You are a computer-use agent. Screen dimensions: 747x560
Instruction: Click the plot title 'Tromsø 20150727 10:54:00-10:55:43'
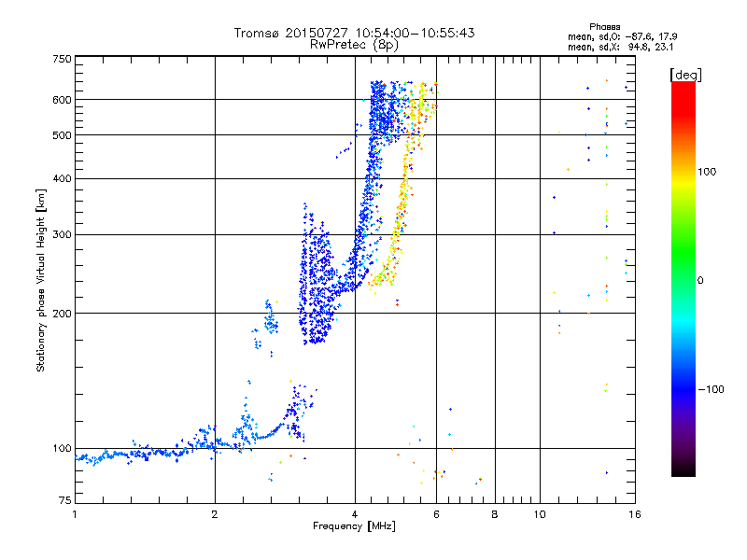pos(354,33)
